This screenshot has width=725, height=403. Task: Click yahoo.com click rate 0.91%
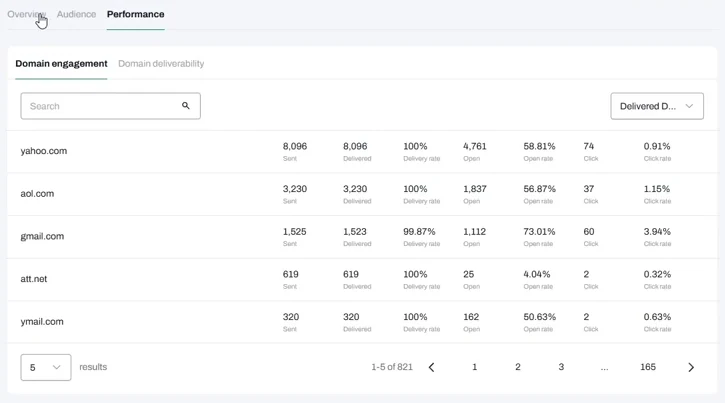[657, 147]
